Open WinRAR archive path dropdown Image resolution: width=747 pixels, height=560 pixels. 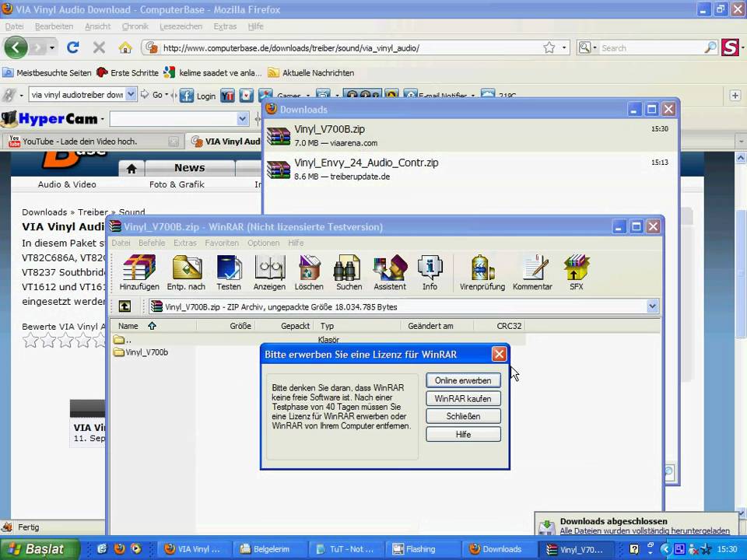tap(652, 306)
